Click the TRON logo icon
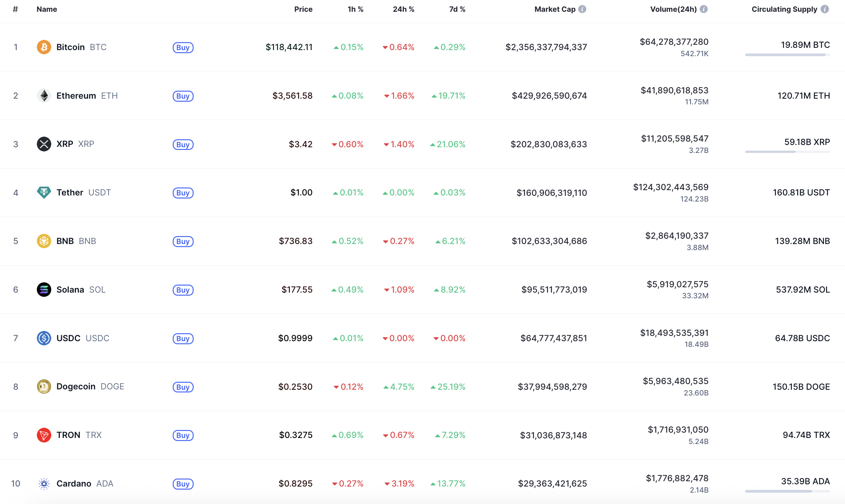Screen dimensions: 845x504 coord(44,435)
